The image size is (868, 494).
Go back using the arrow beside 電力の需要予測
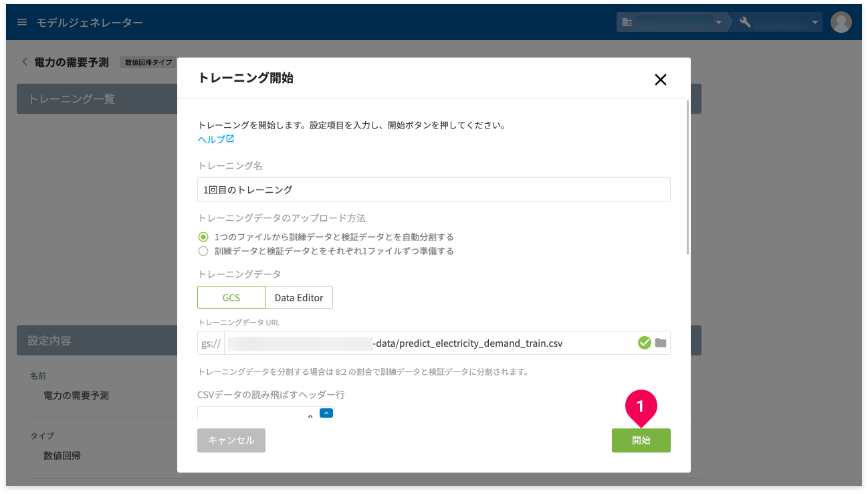pos(25,62)
